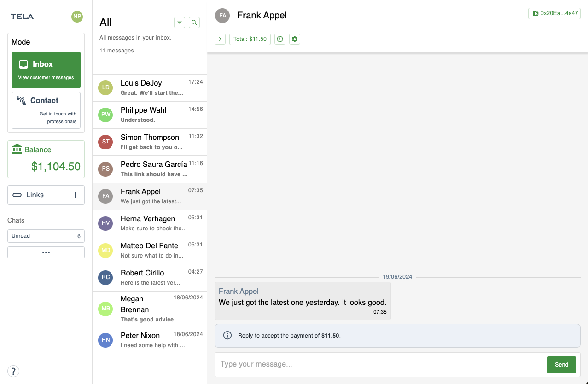Open the Balance panel

tap(46, 159)
